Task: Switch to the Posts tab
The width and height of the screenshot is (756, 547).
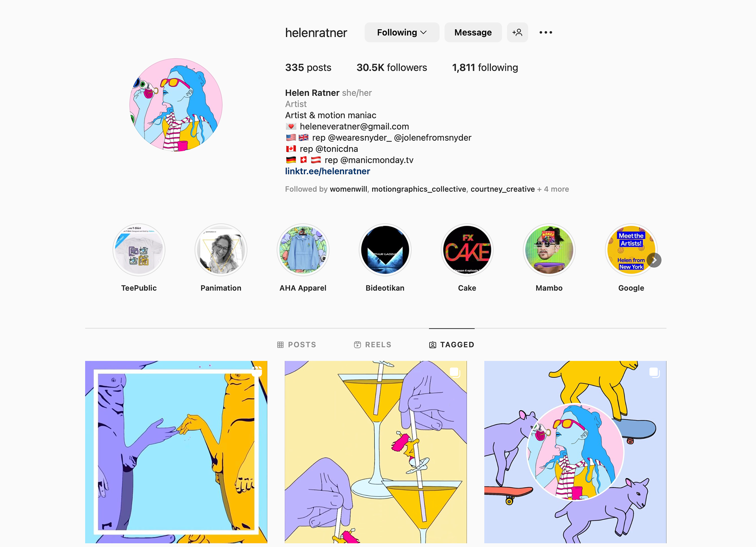Action: point(296,345)
